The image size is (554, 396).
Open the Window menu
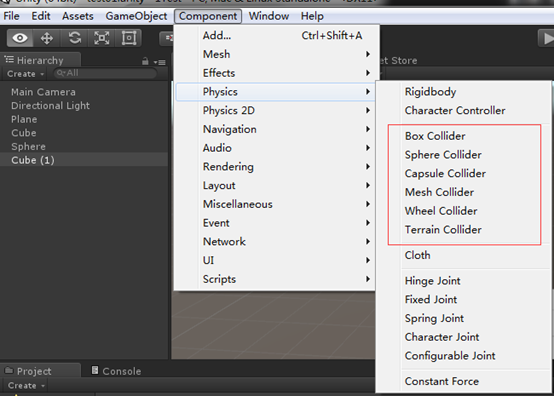tap(269, 16)
